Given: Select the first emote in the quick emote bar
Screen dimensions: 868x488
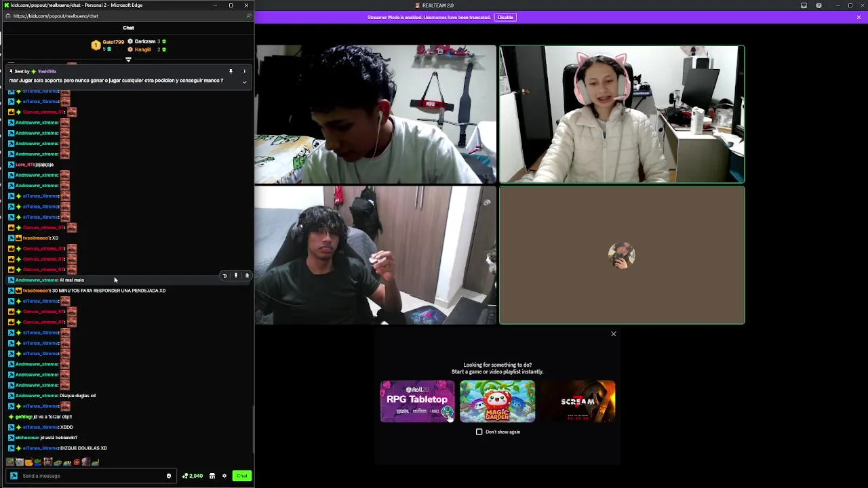Looking at the screenshot, I should pyautogui.click(x=10, y=462).
